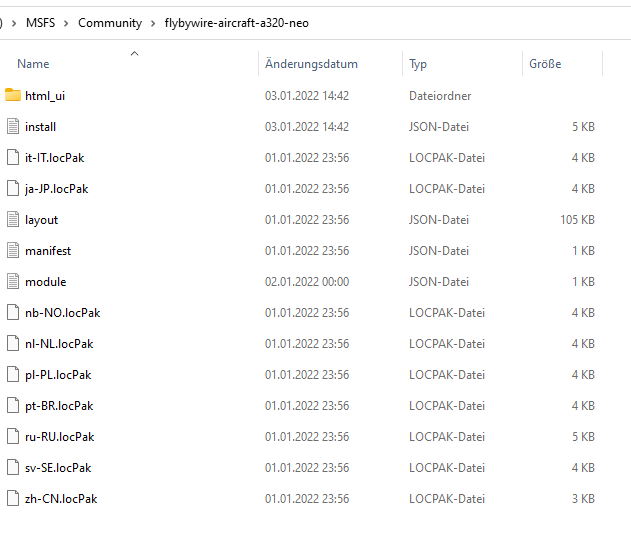This screenshot has height=544, width=631.
Task: Select the nl-NL.locPak file name
Action: tap(59, 344)
